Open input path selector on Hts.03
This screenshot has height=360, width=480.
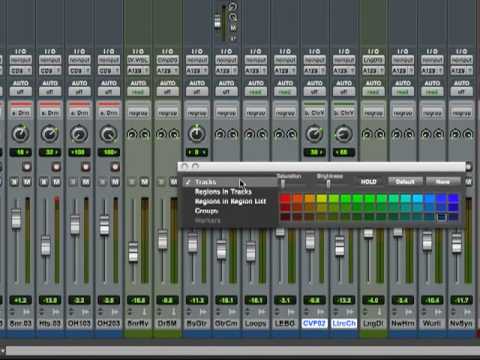[50, 60]
